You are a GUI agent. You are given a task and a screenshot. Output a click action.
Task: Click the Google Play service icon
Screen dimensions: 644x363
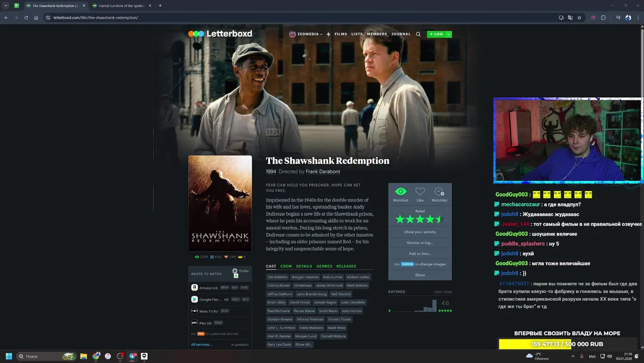[x=194, y=299]
